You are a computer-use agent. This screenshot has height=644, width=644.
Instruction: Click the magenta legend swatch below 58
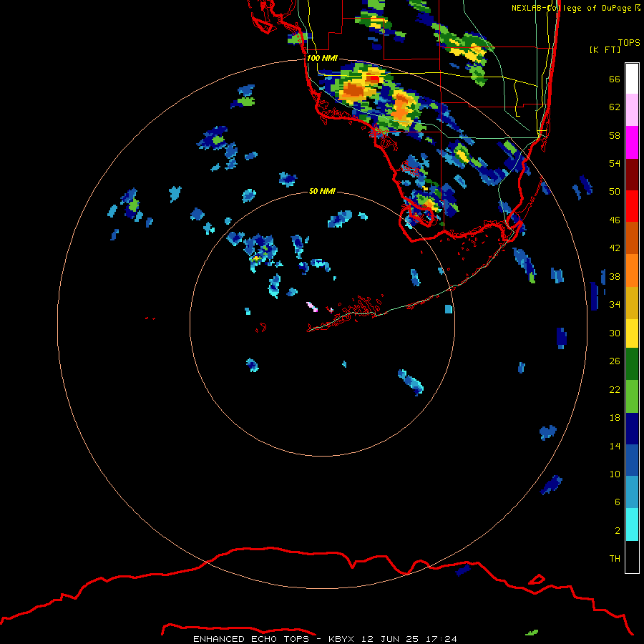pyautogui.click(x=632, y=142)
